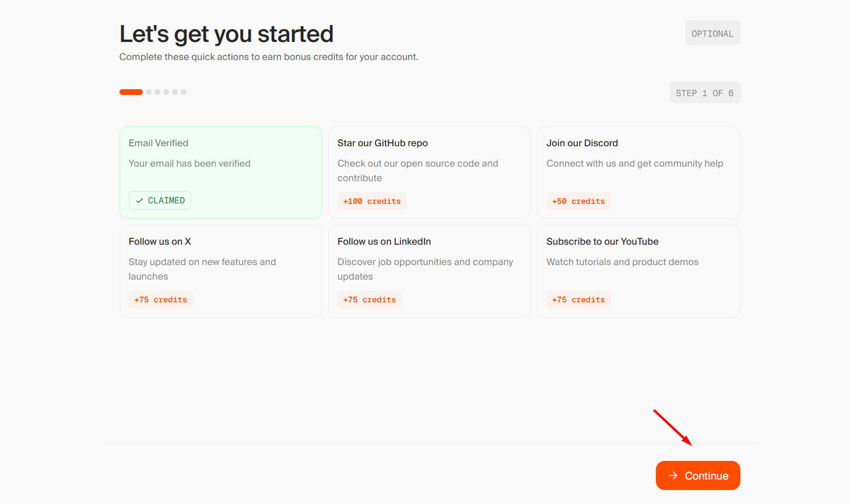Click the CLAIMED badge
Viewport: 850px width, 504px height.
pyautogui.click(x=160, y=200)
